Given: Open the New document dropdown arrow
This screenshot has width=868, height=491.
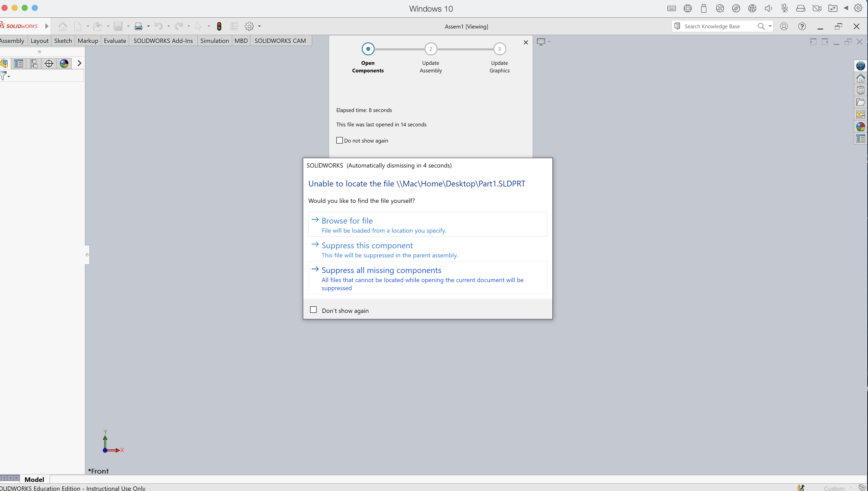Looking at the screenshot, I should coord(88,26).
